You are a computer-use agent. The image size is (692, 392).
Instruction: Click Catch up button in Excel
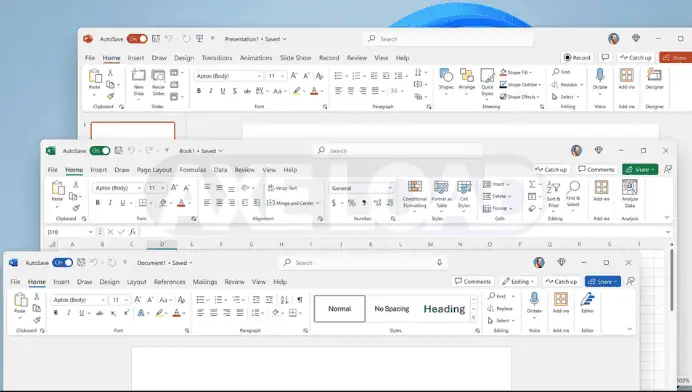coord(551,170)
